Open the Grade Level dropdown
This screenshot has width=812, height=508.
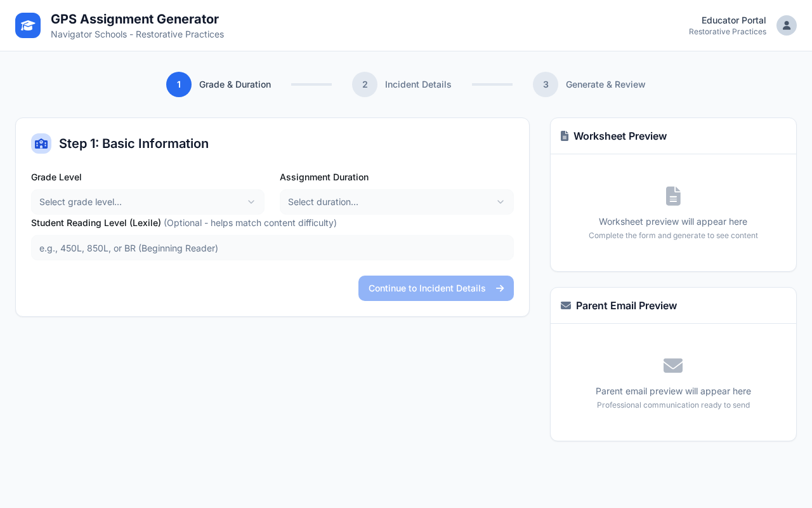click(x=147, y=202)
